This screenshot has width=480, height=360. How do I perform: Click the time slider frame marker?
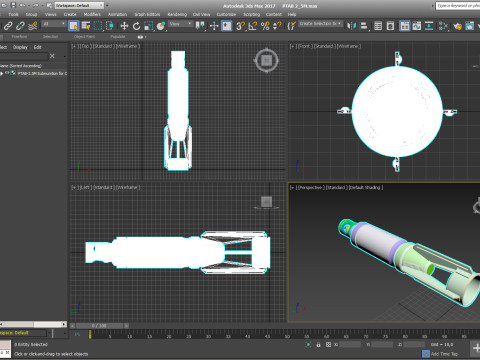click(x=90, y=334)
